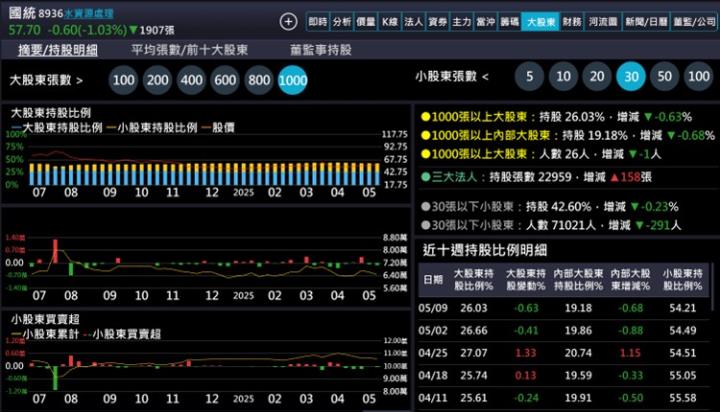Click 1000張以上內部大股東 持股 19.18% line
This screenshot has height=412, width=720.
[568, 135]
